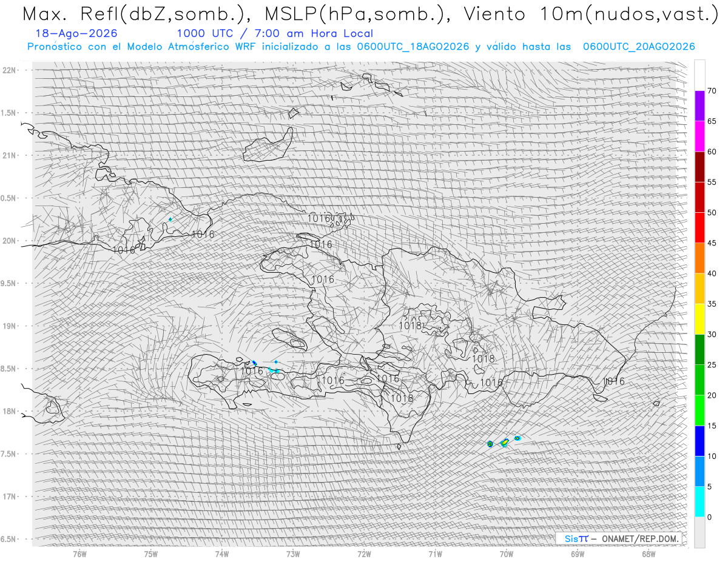This screenshot has height=562, width=728.
Task: Click the middle reflectivity echo near 70W, 7.5N
Action: click(x=505, y=443)
